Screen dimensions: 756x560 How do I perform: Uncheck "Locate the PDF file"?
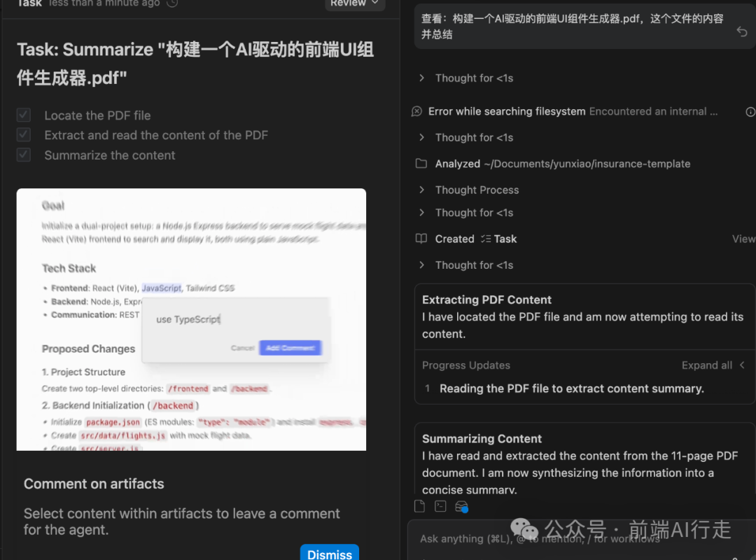(23, 115)
